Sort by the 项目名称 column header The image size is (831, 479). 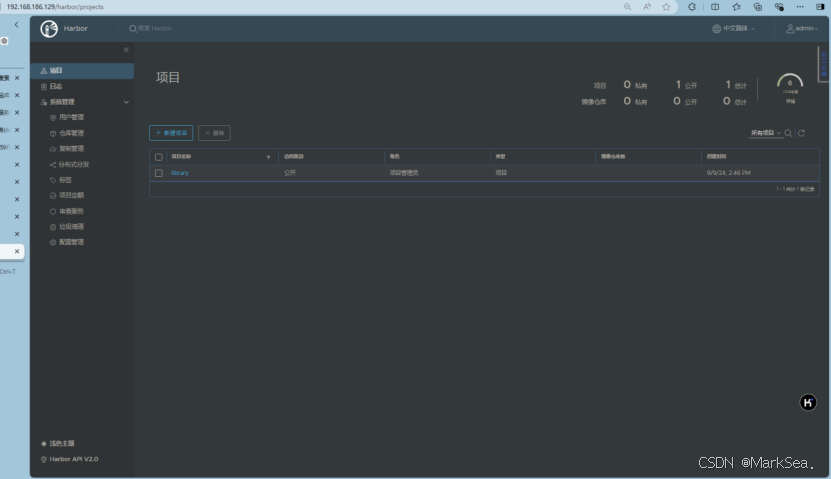pyautogui.click(x=181, y=157)
